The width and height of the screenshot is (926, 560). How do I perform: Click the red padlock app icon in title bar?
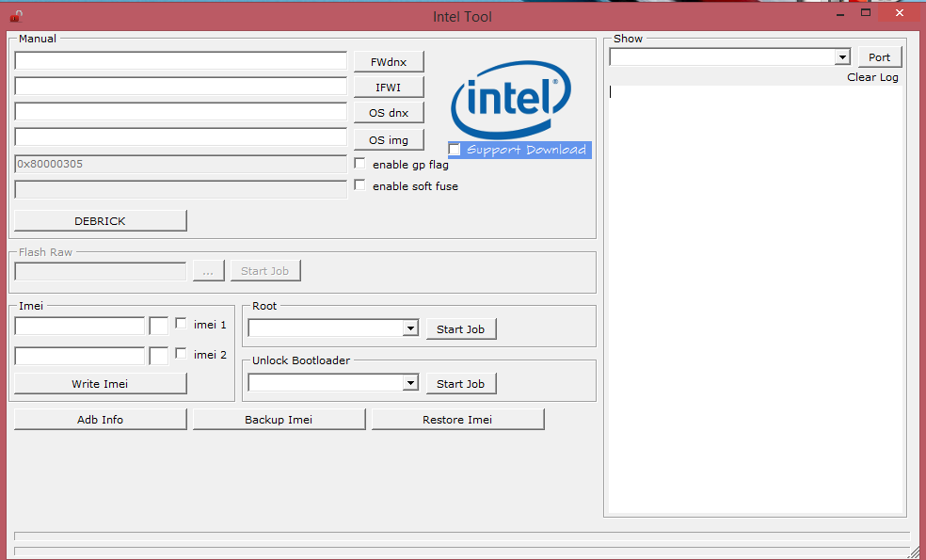(x=17, y=16)
